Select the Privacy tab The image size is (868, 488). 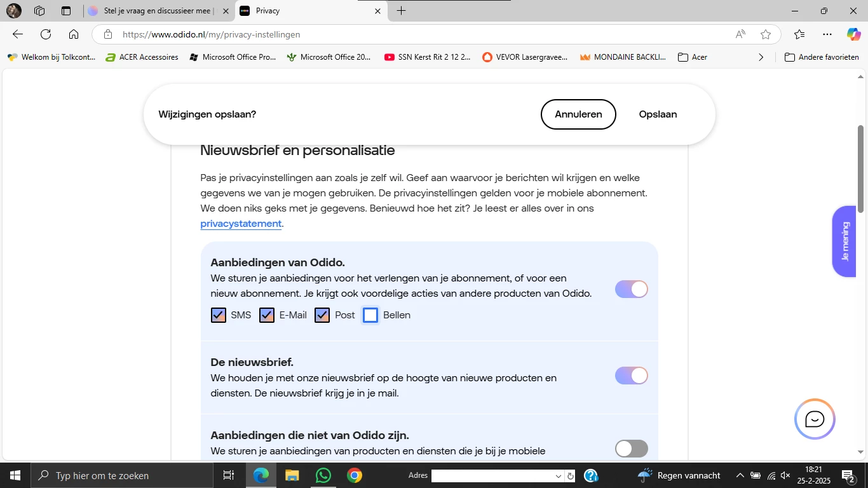click(311, 11)
